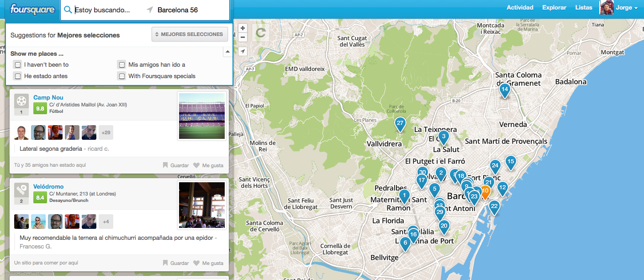The height and width of the screenshot is (280, 644).
Task: Click the search magnifier icon
Action: click(68, 10)
